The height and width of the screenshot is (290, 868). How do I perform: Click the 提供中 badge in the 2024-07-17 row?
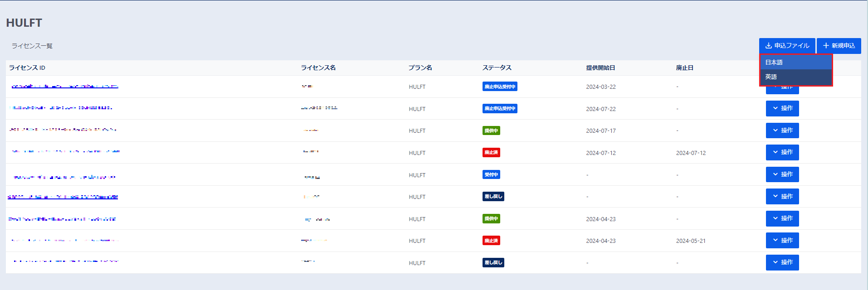coord(491,130)
